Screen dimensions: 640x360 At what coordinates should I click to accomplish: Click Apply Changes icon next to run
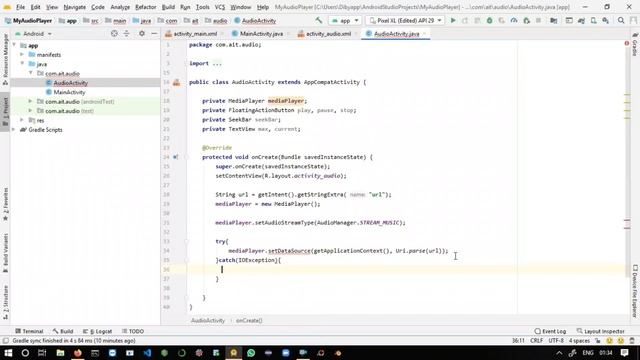(465, 20)
